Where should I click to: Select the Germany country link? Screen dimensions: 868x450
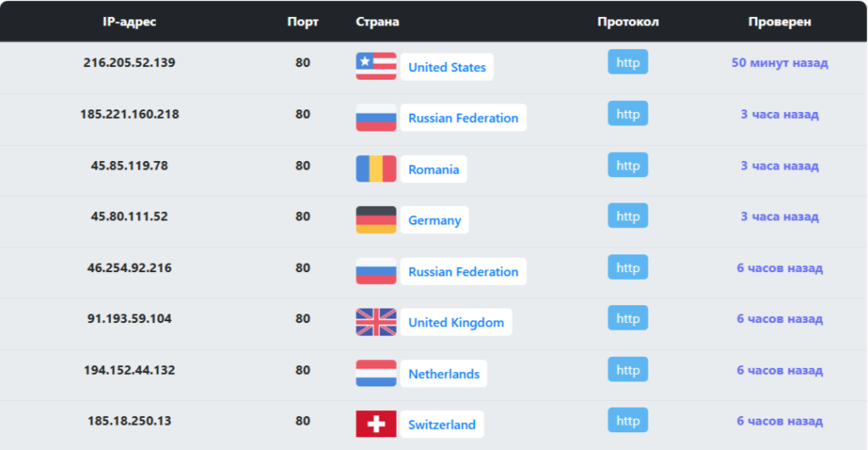pyautogui.click(x=434, y=220)
